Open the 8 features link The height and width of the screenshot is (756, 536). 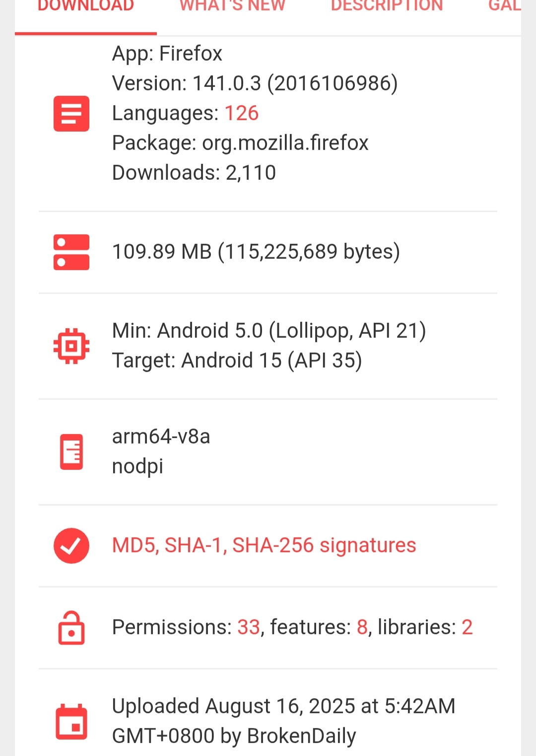(x=362, y=627)
